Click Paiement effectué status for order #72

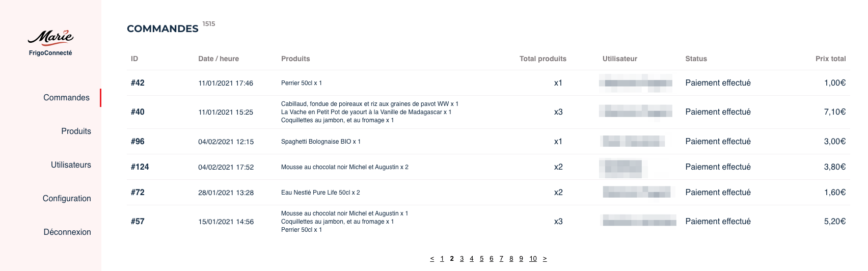click(718, 193)
